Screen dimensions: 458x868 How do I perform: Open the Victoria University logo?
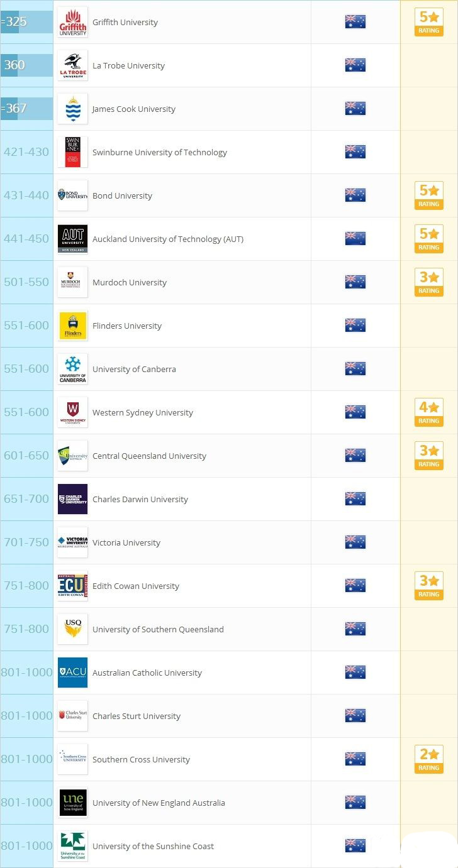pos(72,542)
